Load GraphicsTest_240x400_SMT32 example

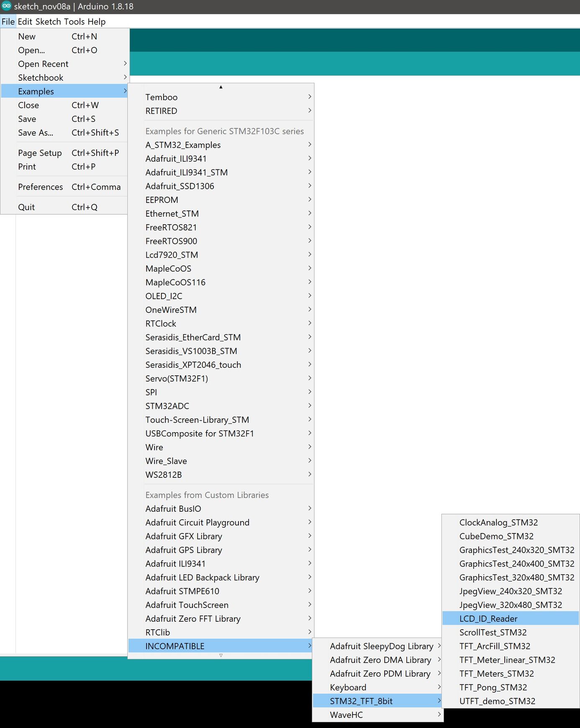(511, 564)
